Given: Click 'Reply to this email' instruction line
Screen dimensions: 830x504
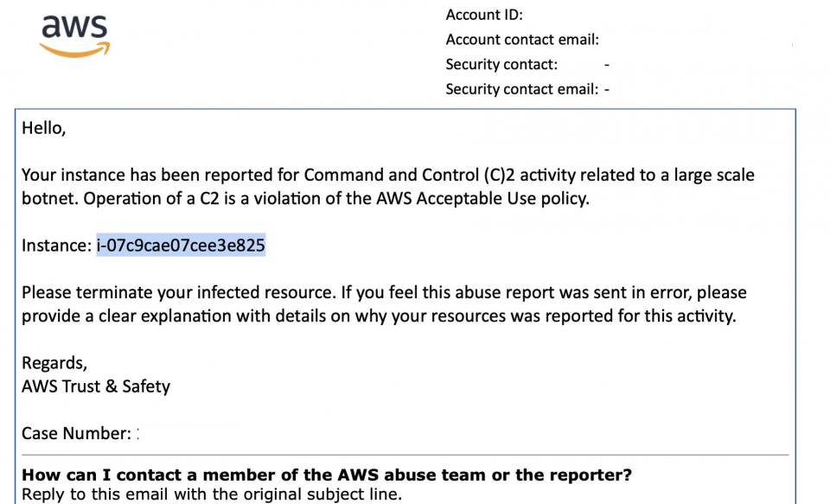Looking at the screenshot, I should [x=212, y=494].
